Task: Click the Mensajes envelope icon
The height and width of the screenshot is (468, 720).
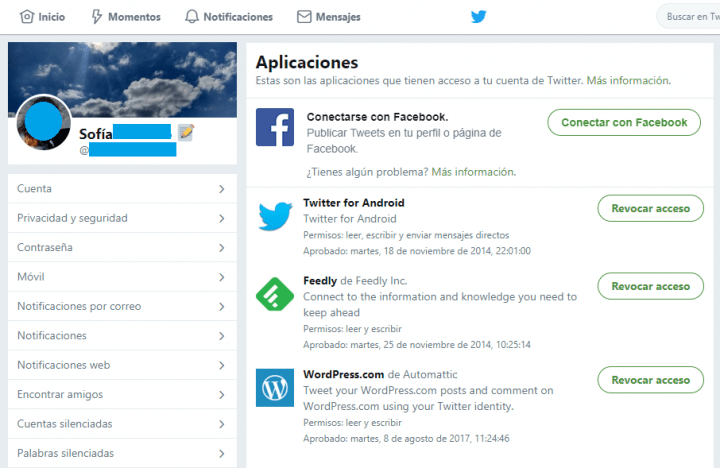Action: click(x=304, y=17)
